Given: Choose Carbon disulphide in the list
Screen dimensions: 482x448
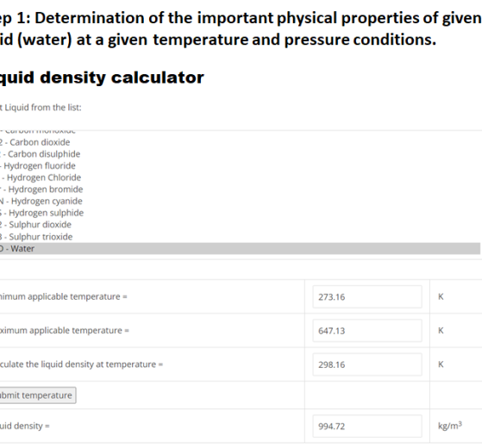Looking at the screenshot, I should [240, 154].
